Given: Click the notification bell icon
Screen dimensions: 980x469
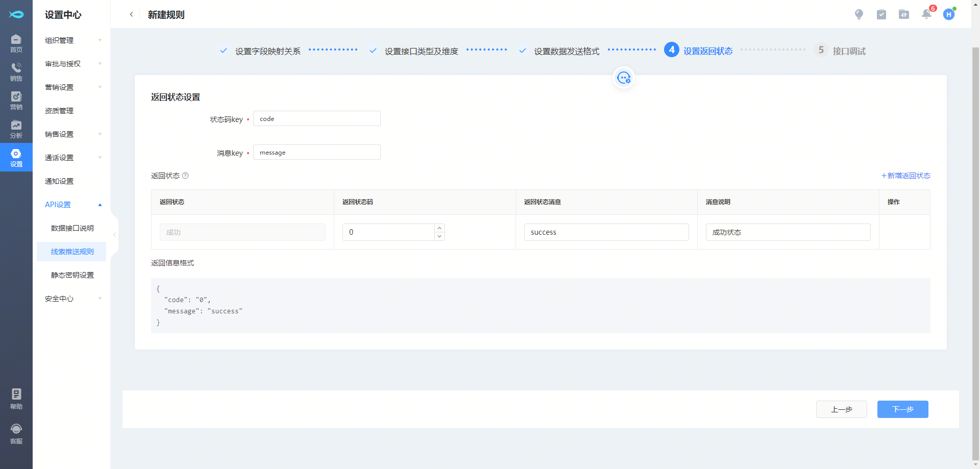Looking at the screenshot, I should tap(926, 14).
